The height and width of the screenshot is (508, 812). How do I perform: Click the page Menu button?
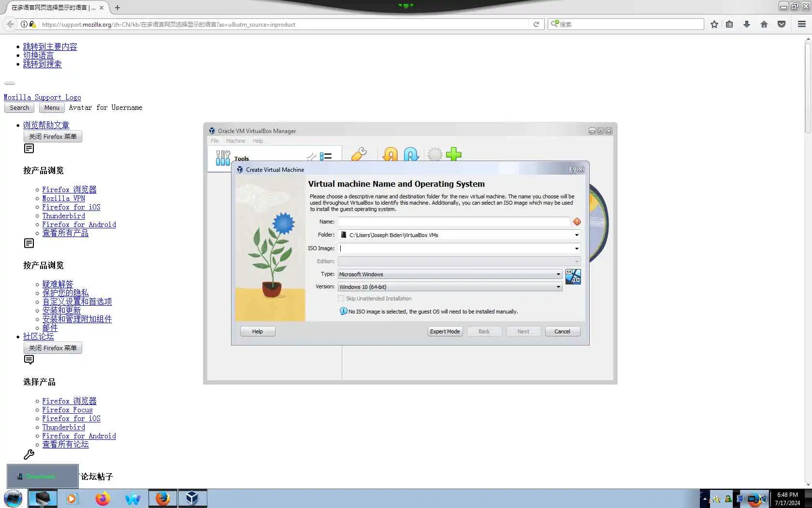52,108
